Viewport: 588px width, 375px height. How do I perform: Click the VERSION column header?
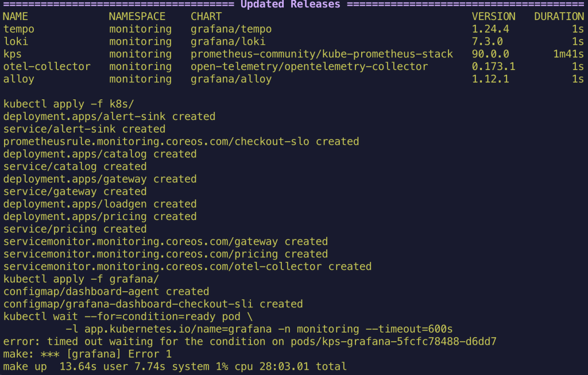(x=493, y=17)
